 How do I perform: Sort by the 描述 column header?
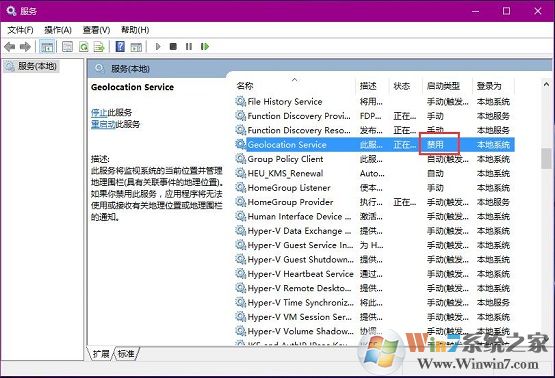[x=373, y=86]
